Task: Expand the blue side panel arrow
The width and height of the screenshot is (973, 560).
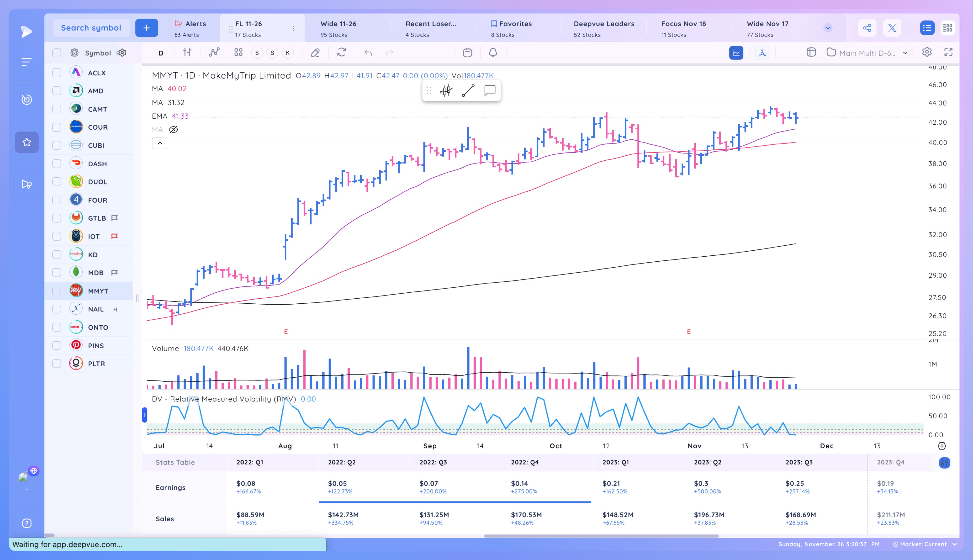Action: (x=145, y=415)
